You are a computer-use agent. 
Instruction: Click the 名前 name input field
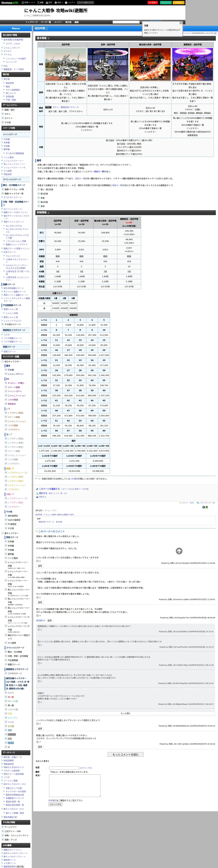tap(64, 768)
